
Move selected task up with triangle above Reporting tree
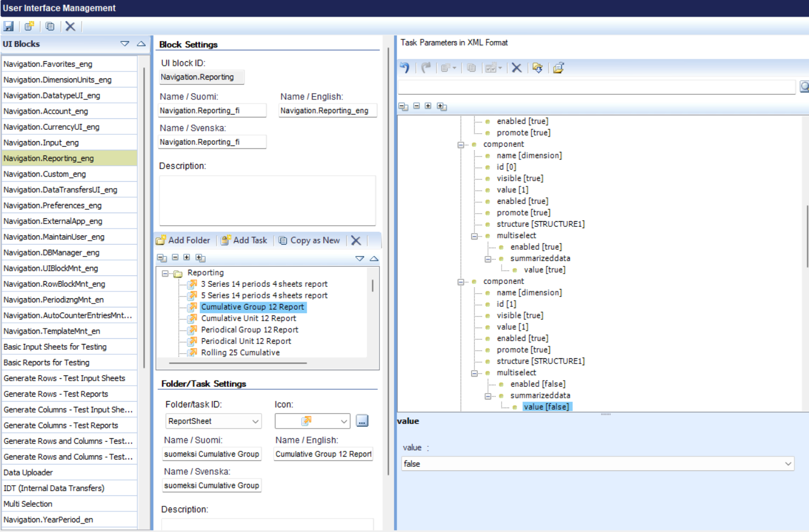pyautogui.click(x=374, y=258)
